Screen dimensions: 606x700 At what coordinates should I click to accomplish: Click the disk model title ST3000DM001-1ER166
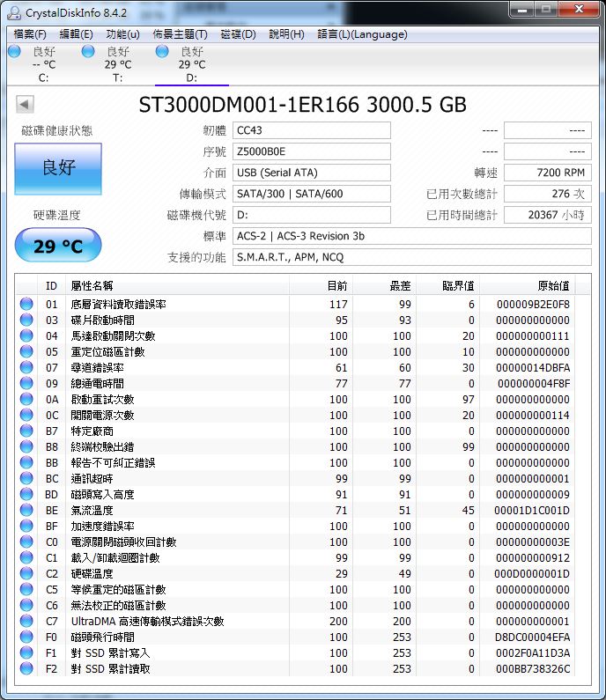click(248, 105)
